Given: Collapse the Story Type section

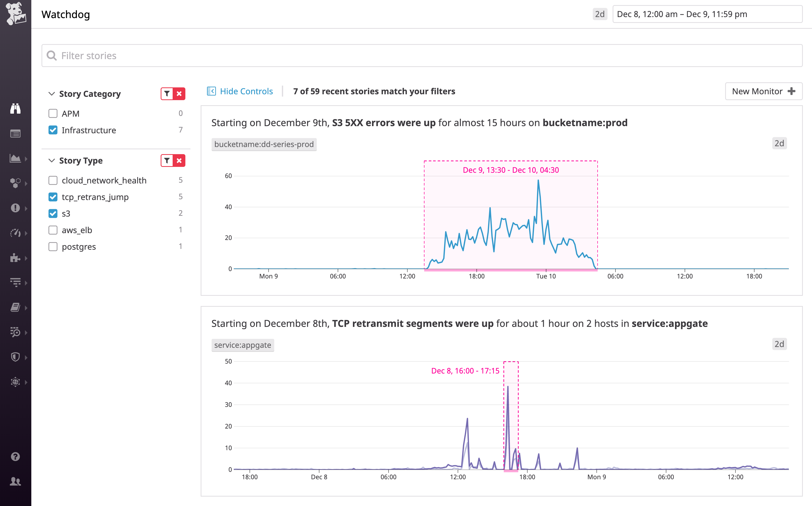Looking at the screenshot, I should (x=52, y=161).
